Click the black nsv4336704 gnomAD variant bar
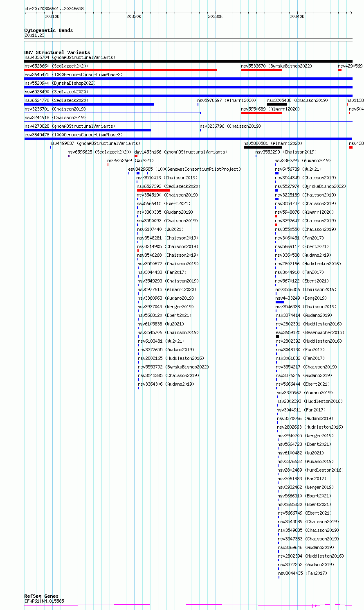This screenshot has height=610, width=364. (188, 61)
